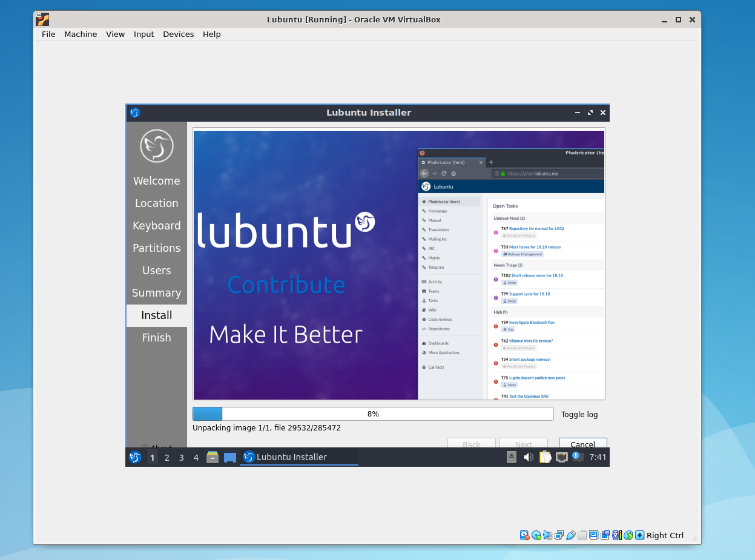The image size is (755, 560).
Task: Select the Lubuntu Installer taskbar entry
Action: [x=299, y=457]
